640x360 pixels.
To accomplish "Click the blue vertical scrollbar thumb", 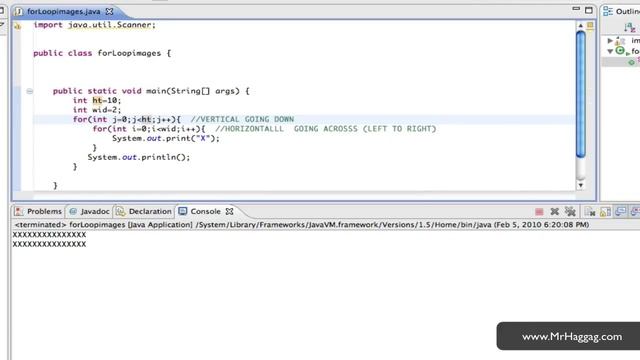I will point(580,94).
